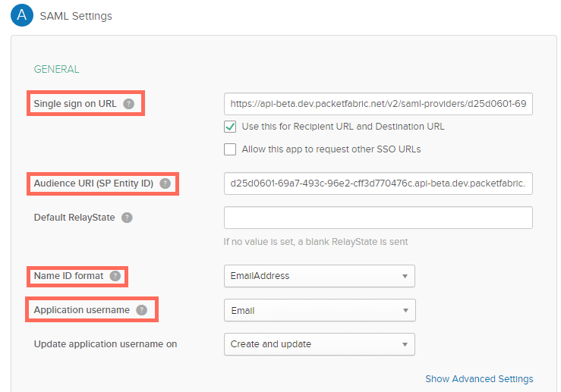The image size is (561, 392).
Task: Click the Default RelayState label
Action: 74,218
